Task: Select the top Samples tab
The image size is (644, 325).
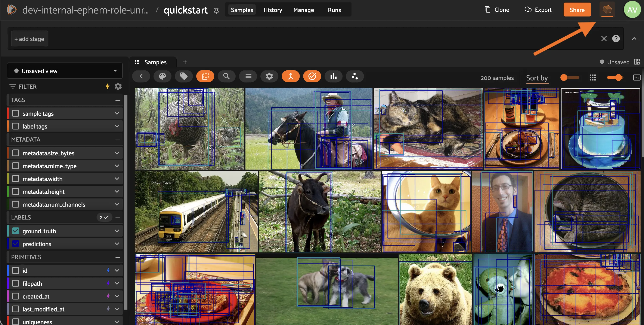Action: pyautogui.click(x=242, y=10)
